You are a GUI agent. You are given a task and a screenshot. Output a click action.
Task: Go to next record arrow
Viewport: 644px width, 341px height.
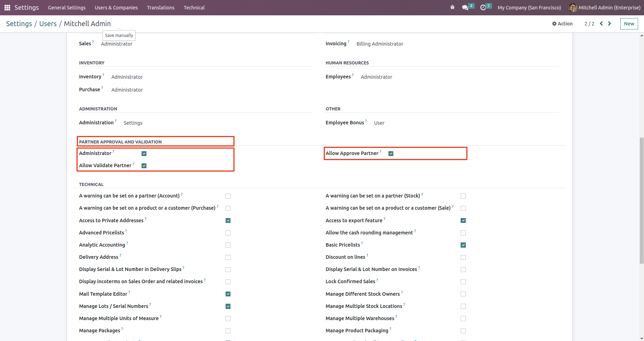pyautogui.click(x=609, y=23)
